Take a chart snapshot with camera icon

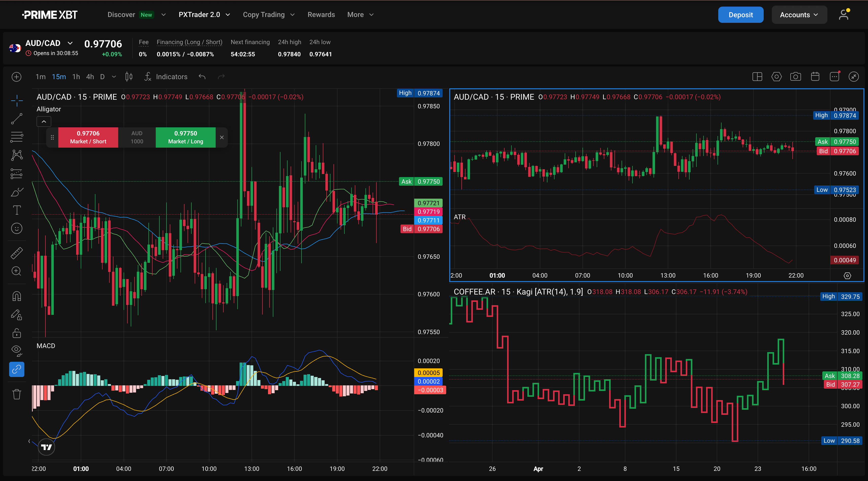(x=796, y=77)
